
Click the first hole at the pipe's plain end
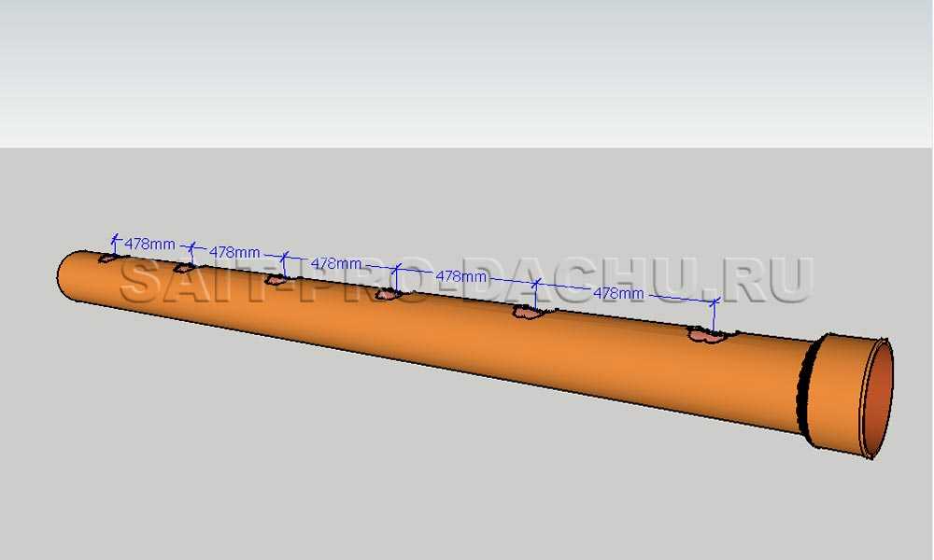coord(111,258)
